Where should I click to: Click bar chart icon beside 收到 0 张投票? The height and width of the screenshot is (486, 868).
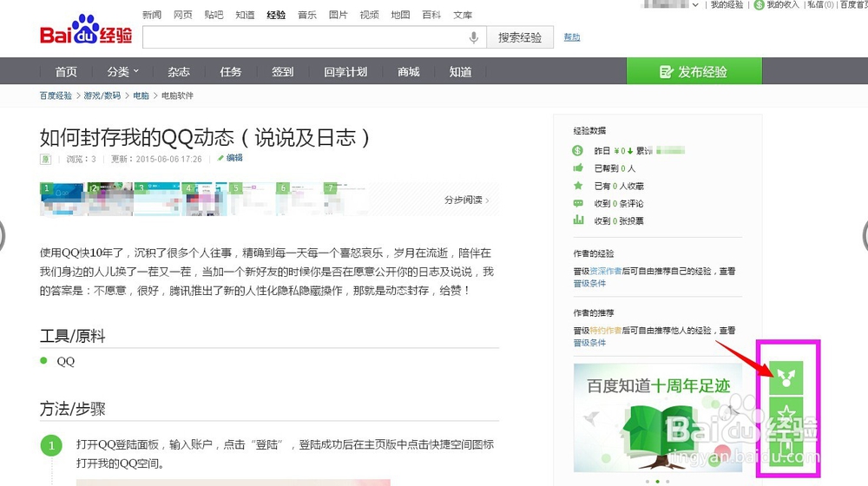point(578,220)
